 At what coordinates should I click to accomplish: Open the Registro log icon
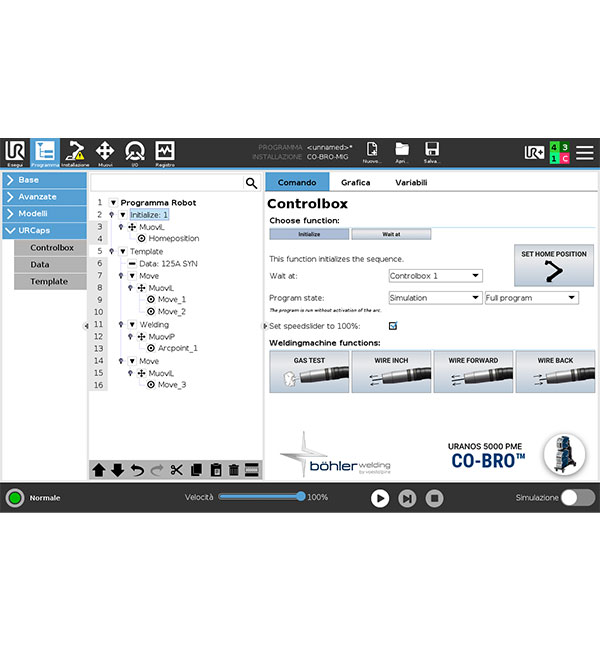pos(165,153)
